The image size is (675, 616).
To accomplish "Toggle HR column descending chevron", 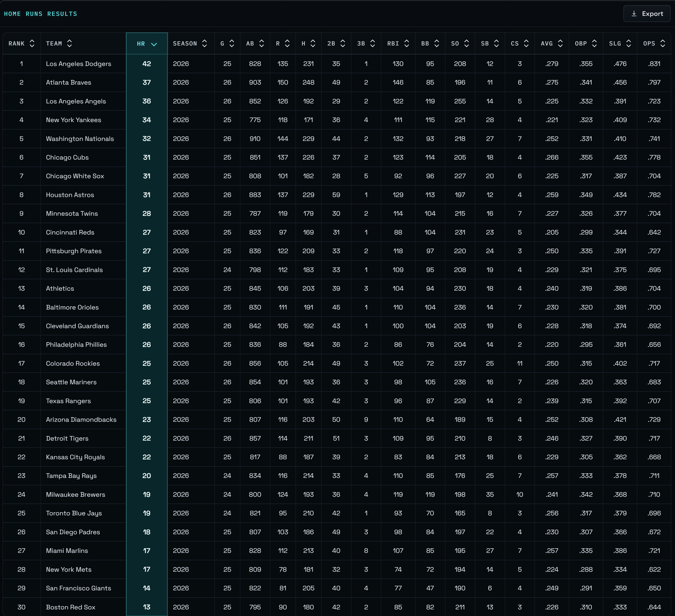I will point(154,44).
